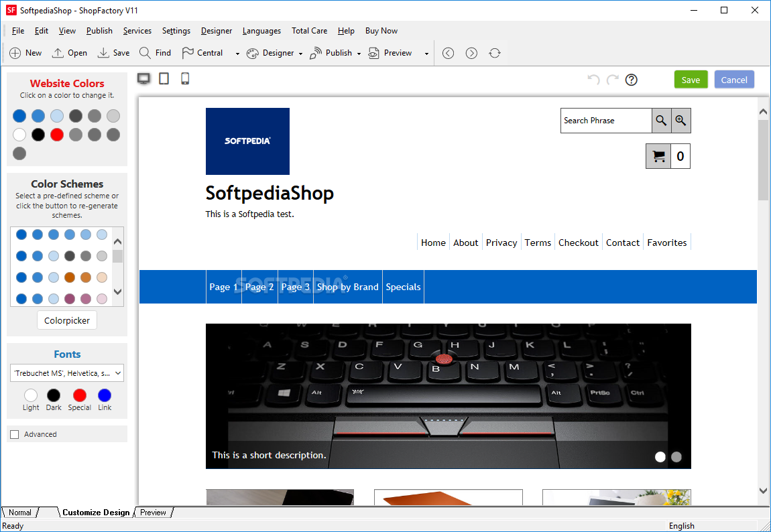This screenshot has height=532, width=771.
Task: Expand the Central dropdown arrow
Action: coord(237,54)
